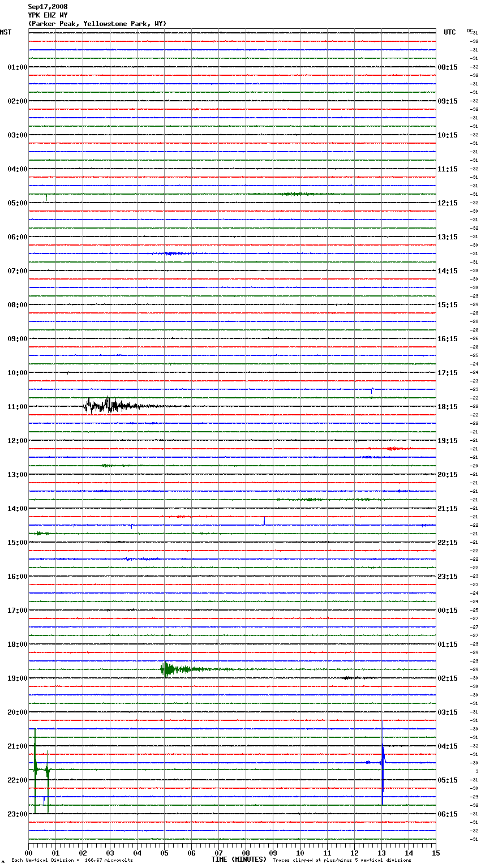
Task: Select the 10:00 MST time label
Action: [x=18, y=373]
